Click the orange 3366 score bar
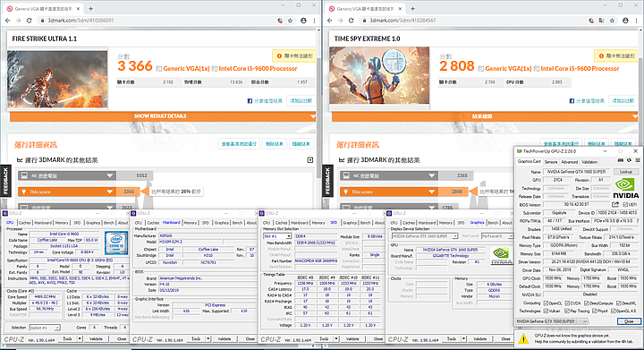Screen dimensions: 644x350 (x=129, y=192)
